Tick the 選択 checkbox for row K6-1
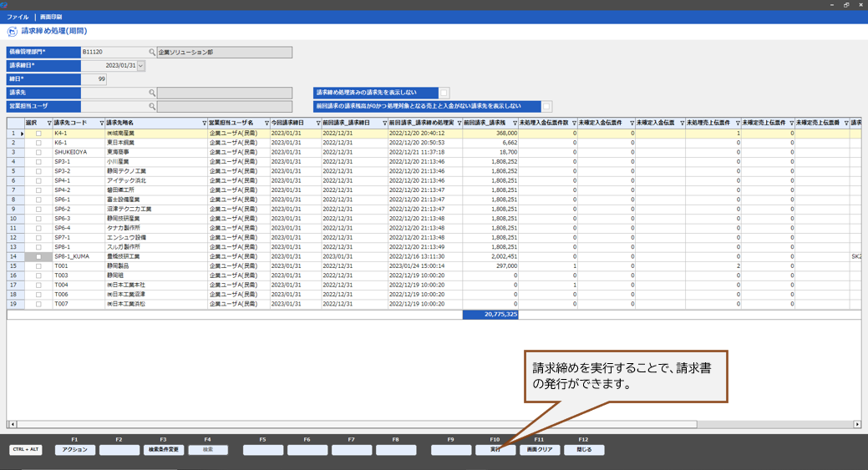The height and width of the screenshot is (470, 868). 38,143
